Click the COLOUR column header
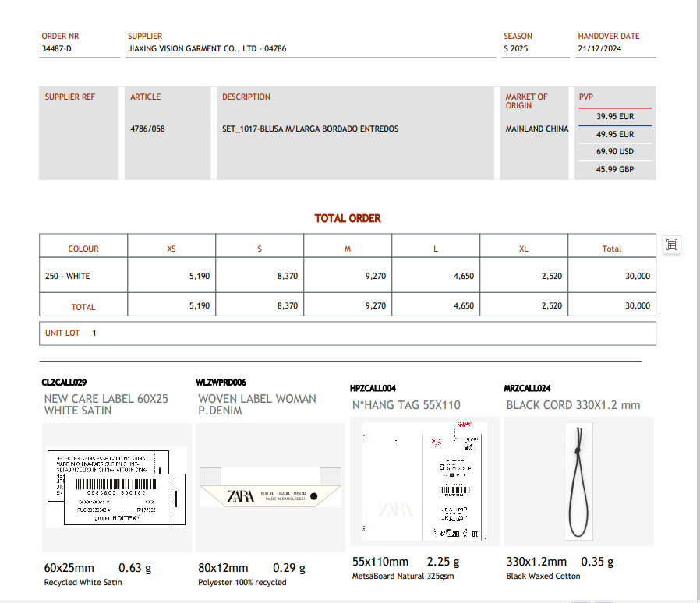 pos(83,249)
